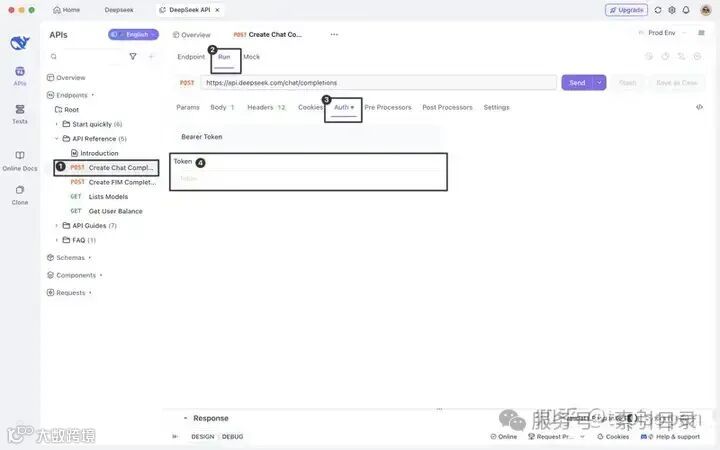The image size is (720, 450).
Task: Click the user avatar in top right
Action: (706, 10)
